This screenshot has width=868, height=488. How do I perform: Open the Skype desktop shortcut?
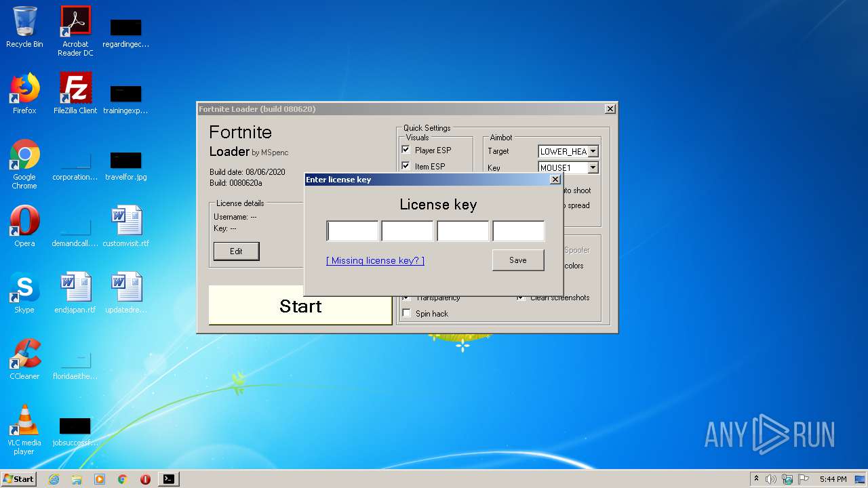24,293
